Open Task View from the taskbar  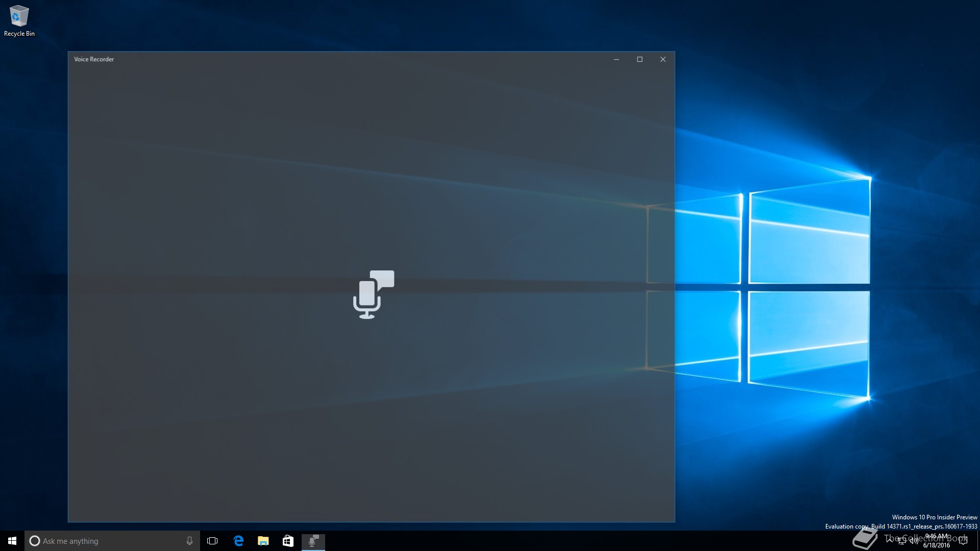212,541
